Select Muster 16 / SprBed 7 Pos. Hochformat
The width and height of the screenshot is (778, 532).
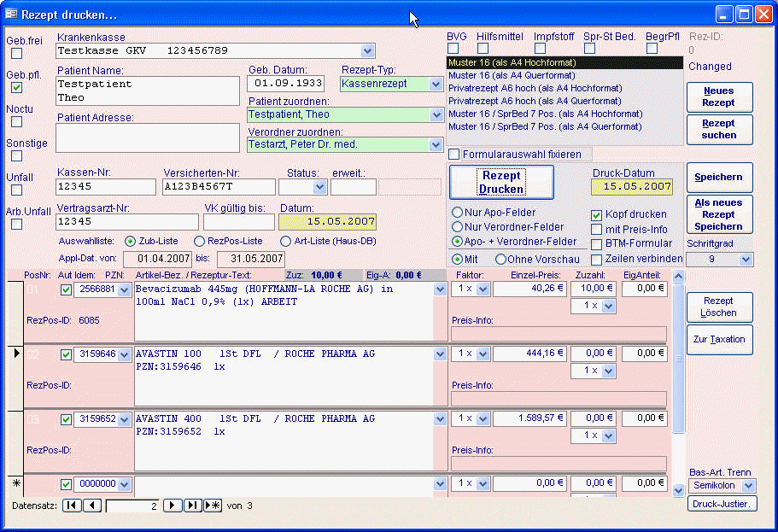pyautogui.click(x=546, y=114)
